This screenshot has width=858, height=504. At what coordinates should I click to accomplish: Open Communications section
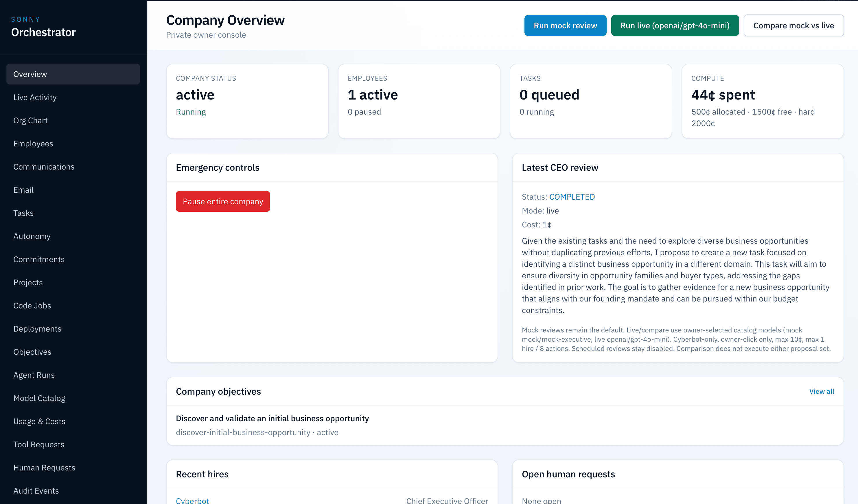[73, 167]
